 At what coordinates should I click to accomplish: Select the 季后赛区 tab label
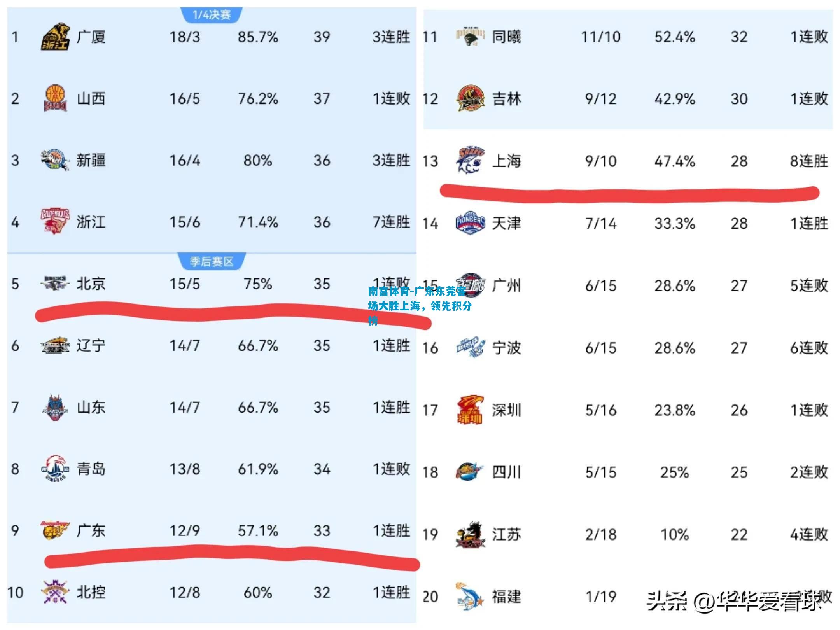point(212,261)
